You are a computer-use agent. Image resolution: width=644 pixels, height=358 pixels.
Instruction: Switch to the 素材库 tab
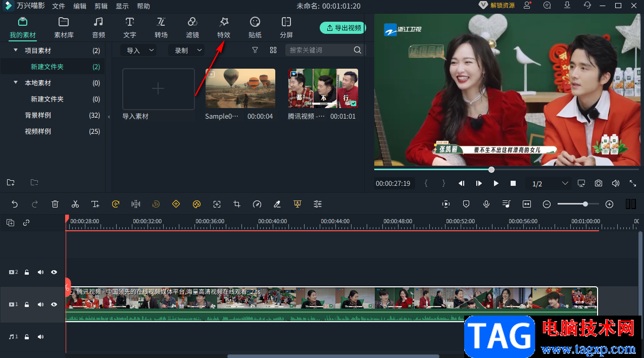(x=64, y=28)
